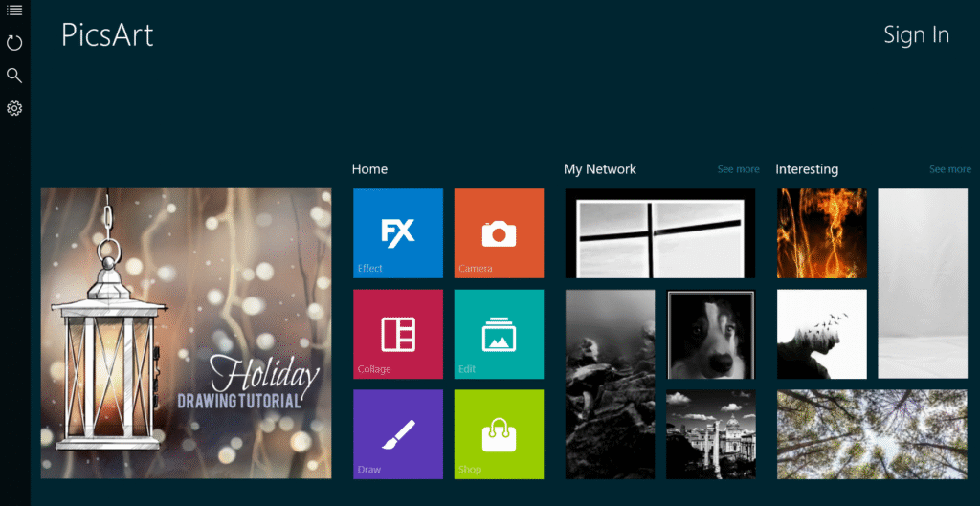Screen dimensions: 980x506
Task: Click See more next to My Network
Action: point(738,169)
